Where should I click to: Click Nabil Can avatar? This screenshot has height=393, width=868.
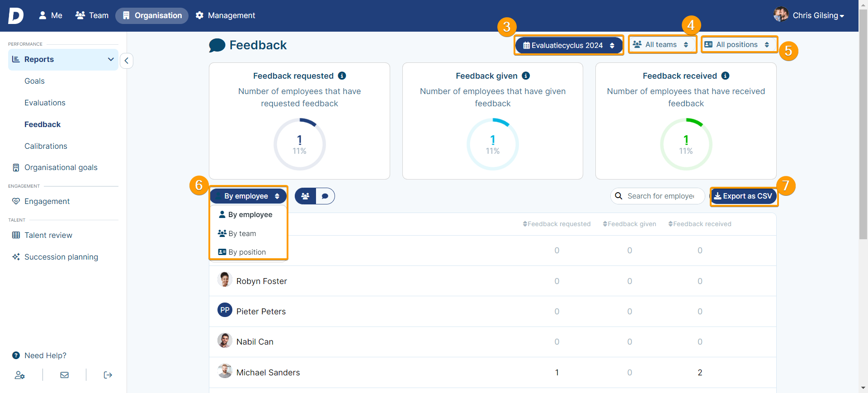tap(225, 340)
